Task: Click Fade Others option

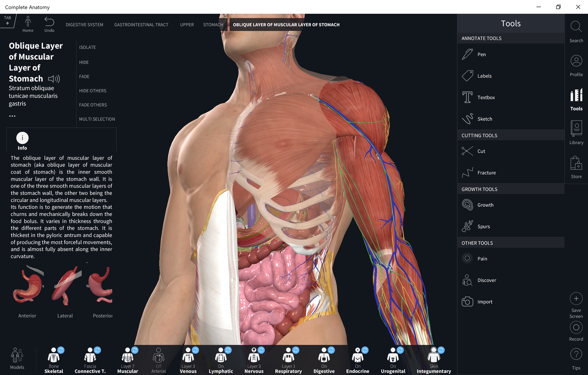Action: point(93,105)
